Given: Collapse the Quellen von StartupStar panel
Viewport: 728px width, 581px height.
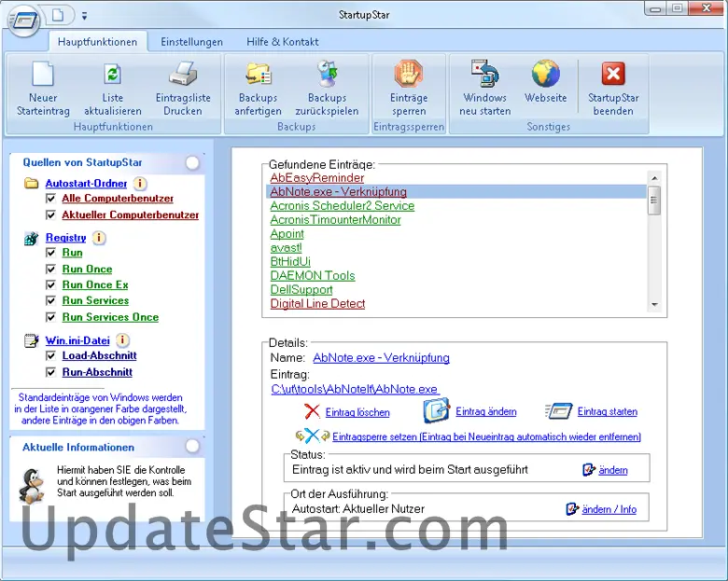Looking at the screenshot, I should tap(192, 163).
